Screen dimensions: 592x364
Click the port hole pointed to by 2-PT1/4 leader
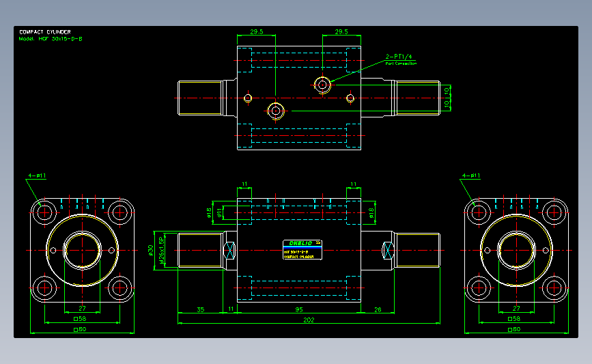click(x=322, y=85)
